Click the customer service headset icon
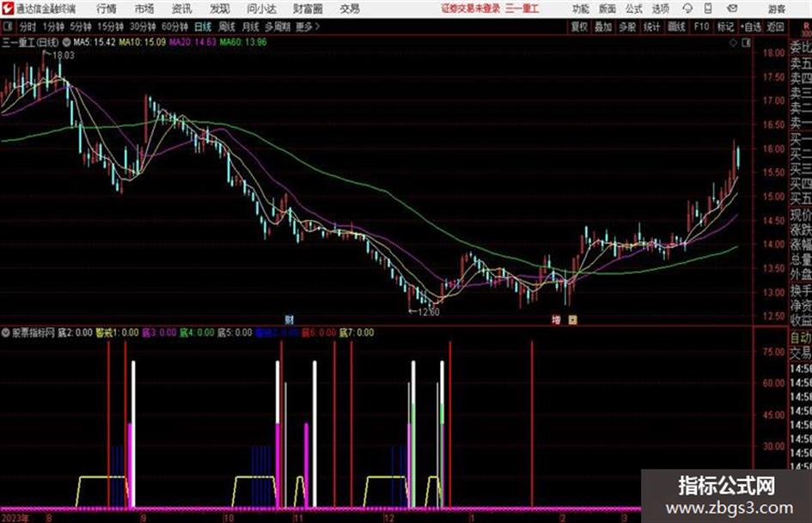The width and height of the screenshot is (812, 523). (687, 9)
